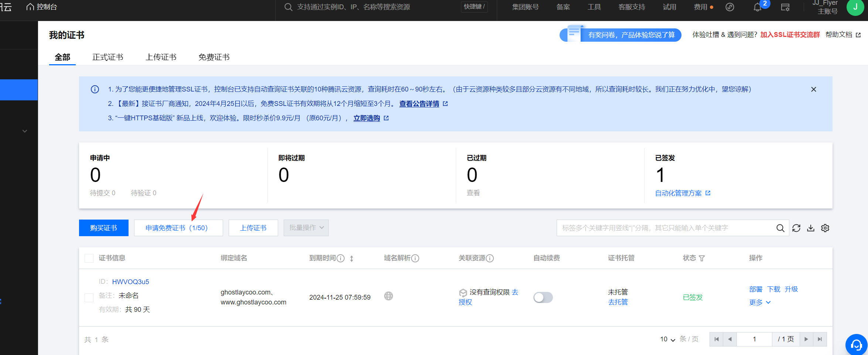Select the checkbox for certificate HWVOQ3u5

(x=89, y=297)
